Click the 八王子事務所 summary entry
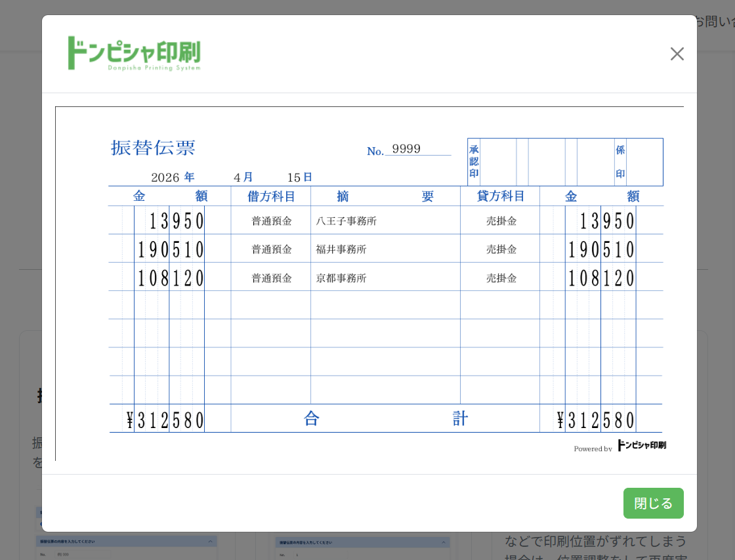 click(346, 221)
